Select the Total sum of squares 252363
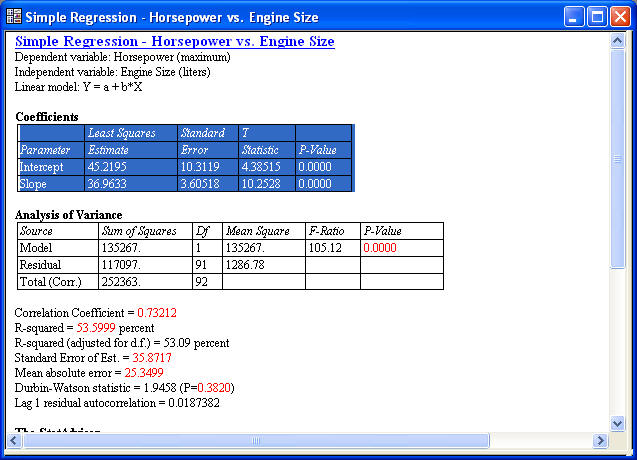 click(x=121, y=282)
